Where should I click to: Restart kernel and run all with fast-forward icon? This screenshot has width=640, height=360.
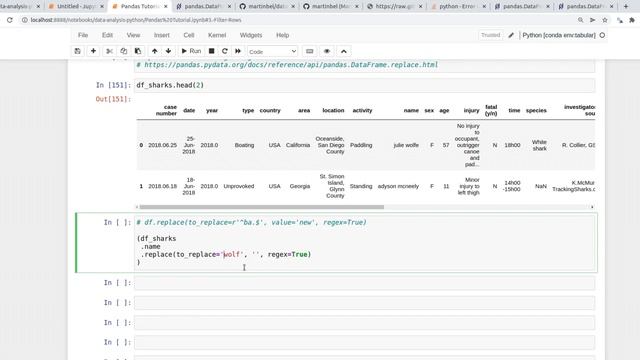click(x=238, y=51)
